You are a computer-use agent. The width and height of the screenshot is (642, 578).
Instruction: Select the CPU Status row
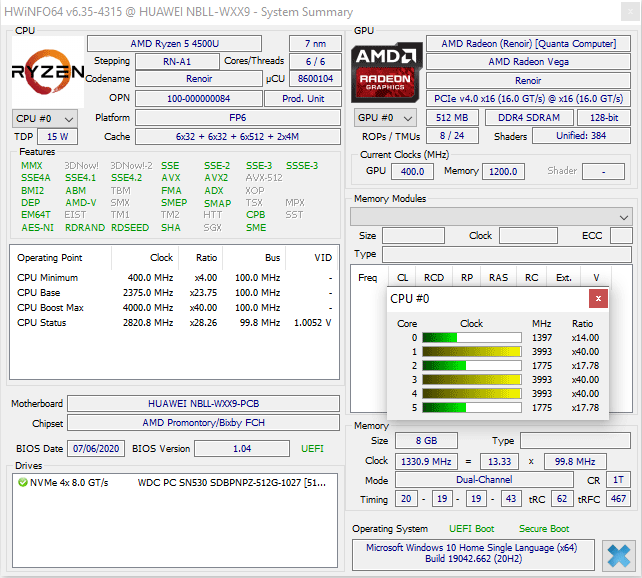[174, 323]
